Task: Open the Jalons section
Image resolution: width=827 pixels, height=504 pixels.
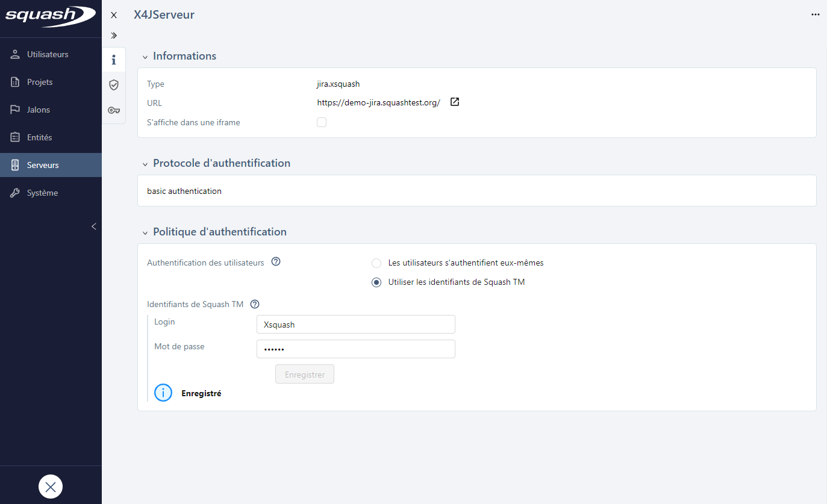Action: point(39,109)
